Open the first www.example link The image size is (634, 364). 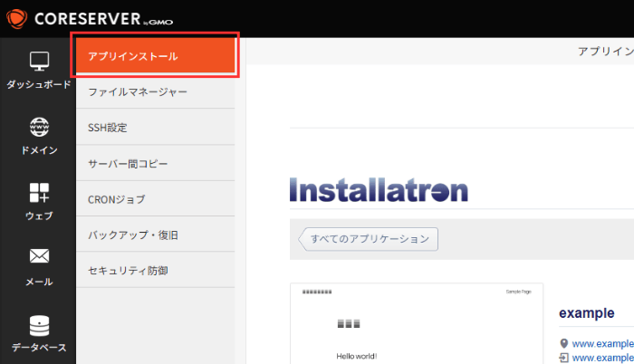click(x=603, y=344)
